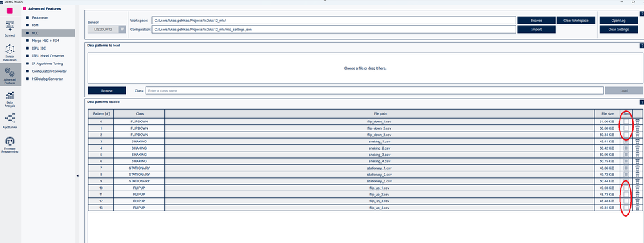
Task: Delete the shaking_4.csv pattern with its trash icon
Action: pos(638,161)
